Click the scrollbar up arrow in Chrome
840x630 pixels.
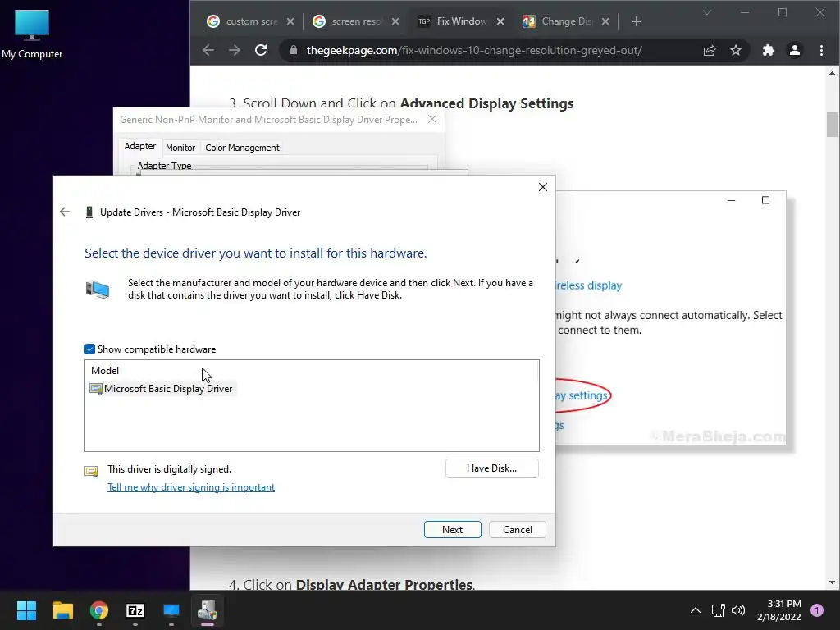click(x=832, y=73)
